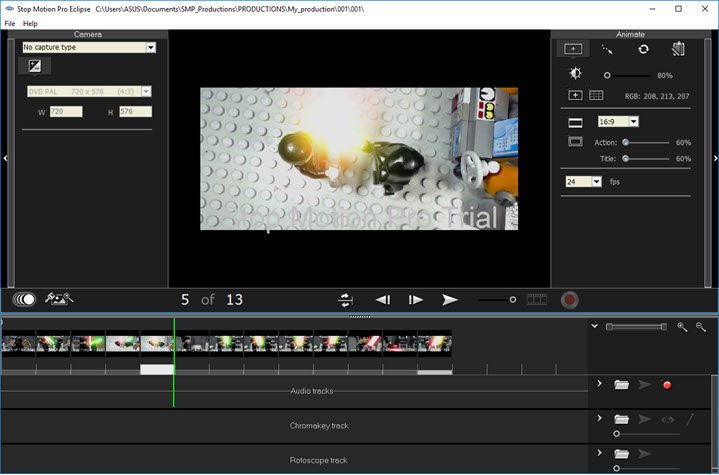Open the Help menu
The image size is (719, 475).
pyautogui.click(x=30, y=23)
